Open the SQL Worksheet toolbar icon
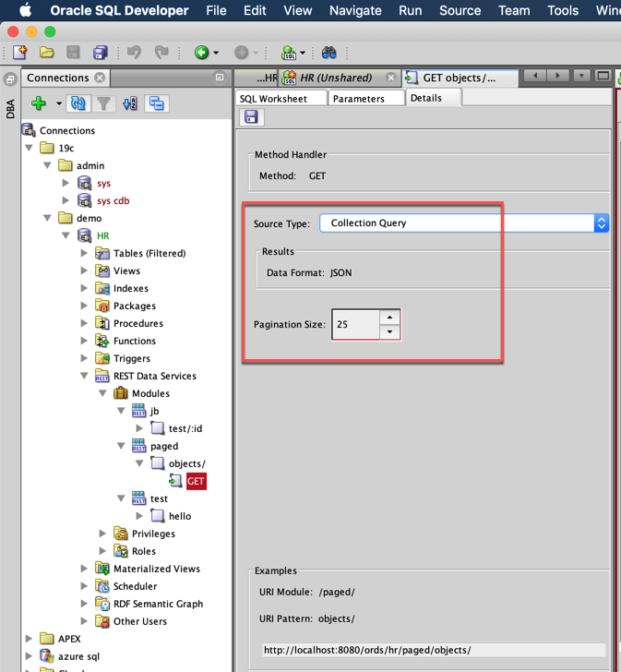The height and width of the screenshot is (672, 621). [289, 53]
